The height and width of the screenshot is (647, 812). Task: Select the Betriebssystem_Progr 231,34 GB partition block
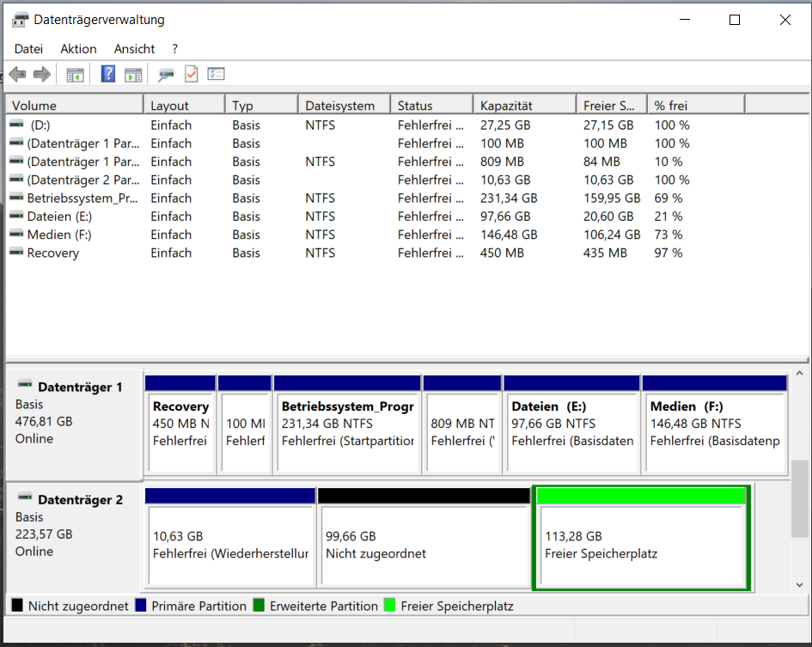[x=347, y=424]
